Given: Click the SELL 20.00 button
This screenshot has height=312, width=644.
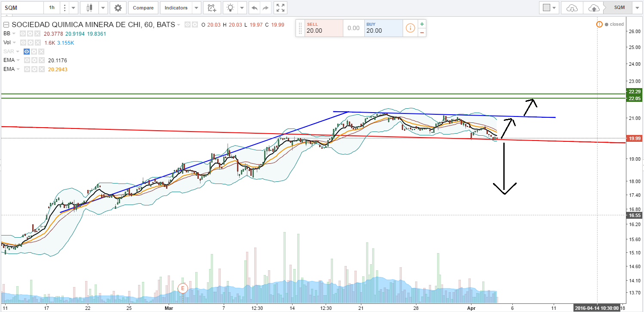Looking at the screenshot, I should 324,28.
